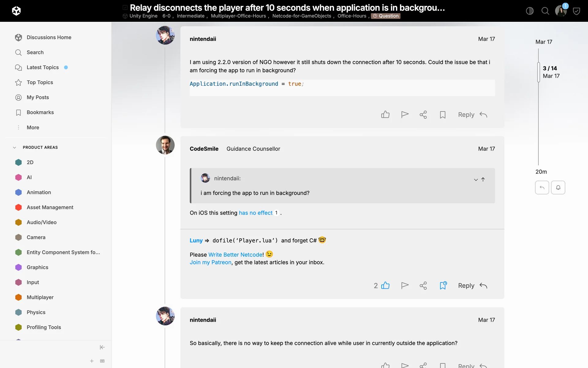Open CodeSmile's avatar thumbnail
Screen dimensions: 588x368
coord(165,145)
